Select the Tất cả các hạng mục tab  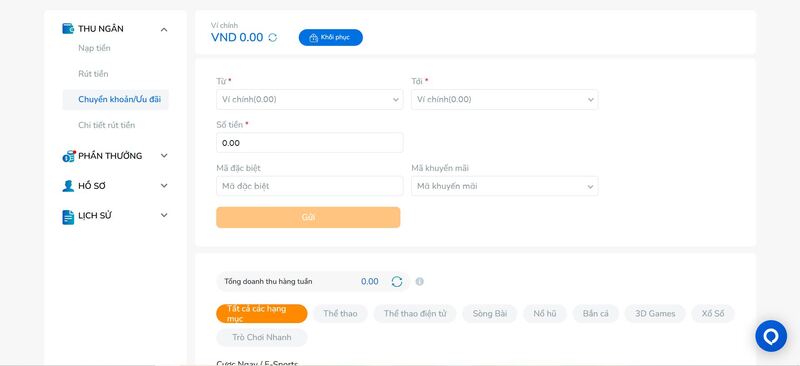pyautogui.click(x=262, y=314)
